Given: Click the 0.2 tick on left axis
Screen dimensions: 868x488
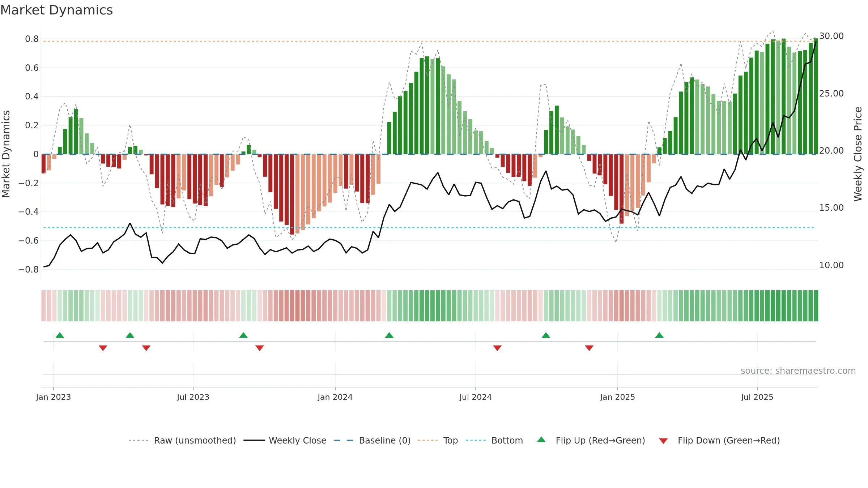Looking at the screenshot, I should click(32, 125).
